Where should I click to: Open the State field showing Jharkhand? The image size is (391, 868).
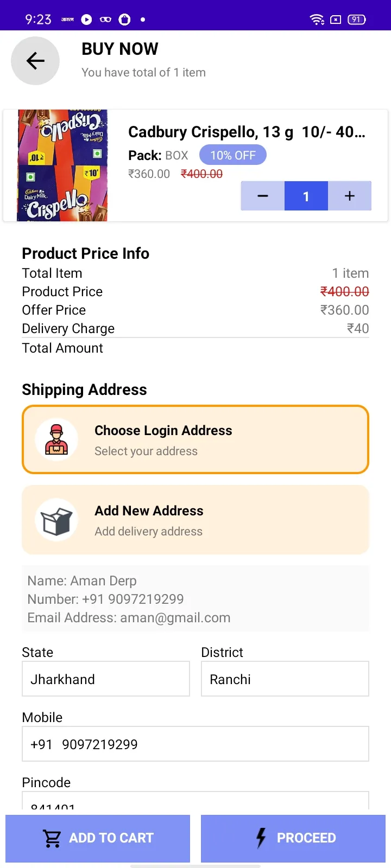(106, 679)
